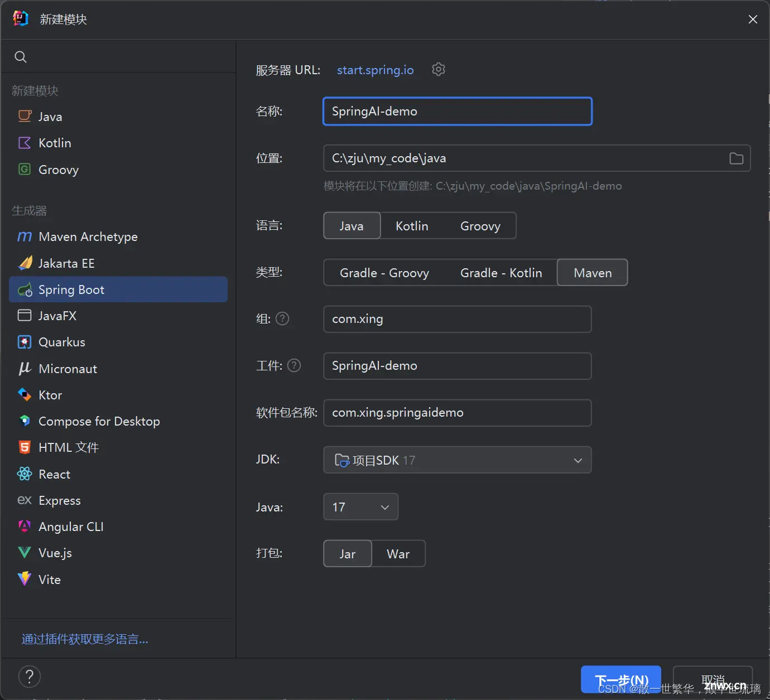Viewport: 770px width, 700px height.
Task: Select Compose for Desktop generator
Action: [118, 421]
